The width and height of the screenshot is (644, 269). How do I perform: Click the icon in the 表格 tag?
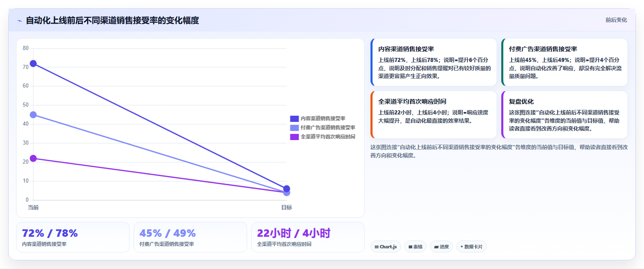410,247
